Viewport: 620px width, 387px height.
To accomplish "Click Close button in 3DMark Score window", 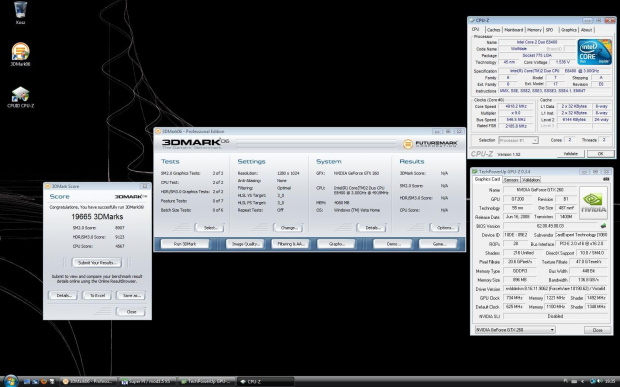I will coord(131,312).
